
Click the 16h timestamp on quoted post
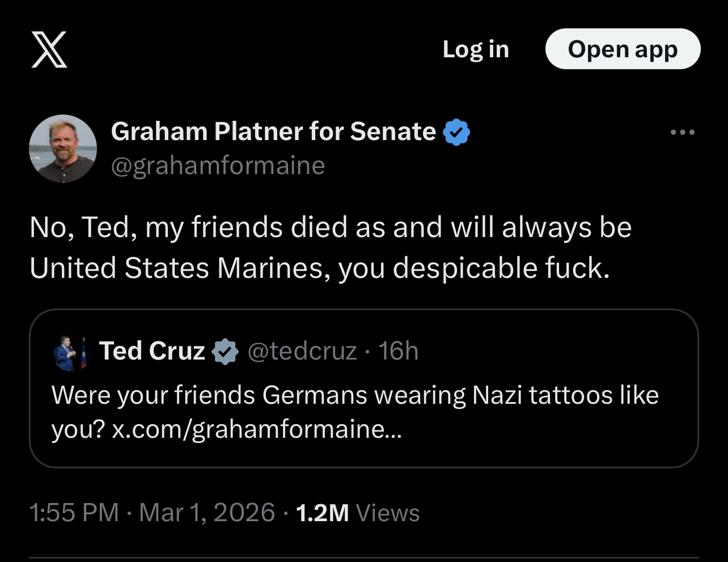399,352
